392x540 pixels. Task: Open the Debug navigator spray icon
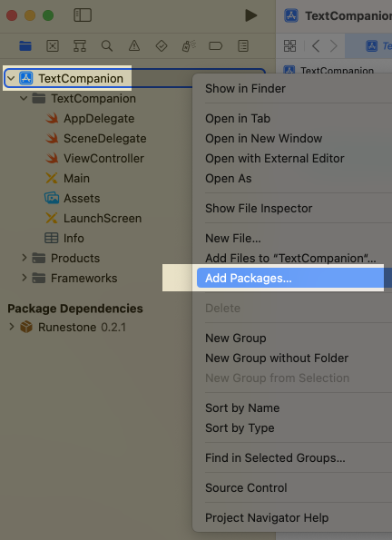pyautogui.click(x=189, y=45)
